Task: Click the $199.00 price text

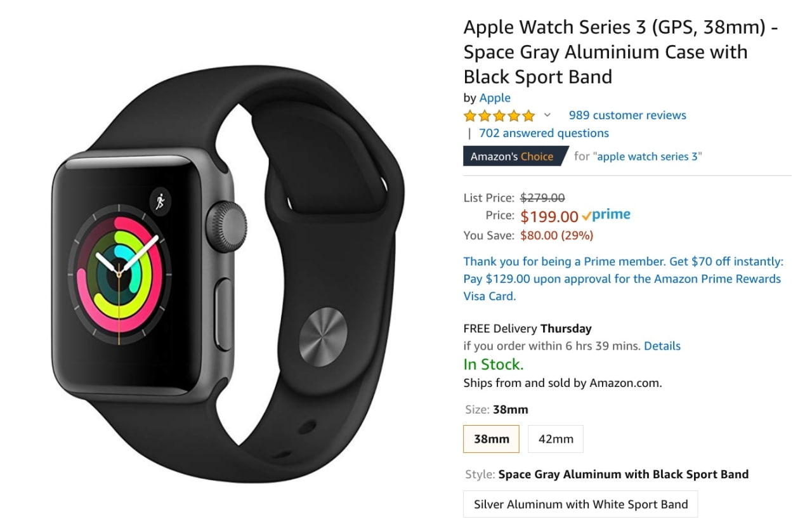Action: 549,216
